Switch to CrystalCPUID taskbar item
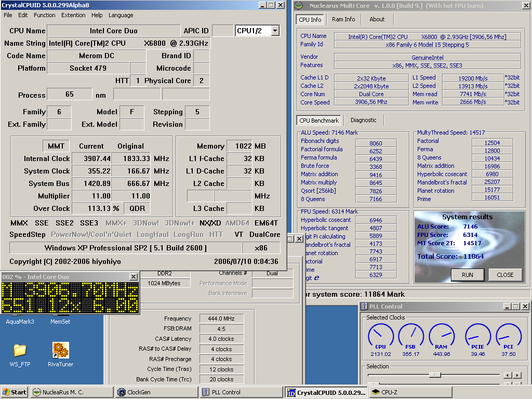Viewport: 532px width, 399px height. 326,392
